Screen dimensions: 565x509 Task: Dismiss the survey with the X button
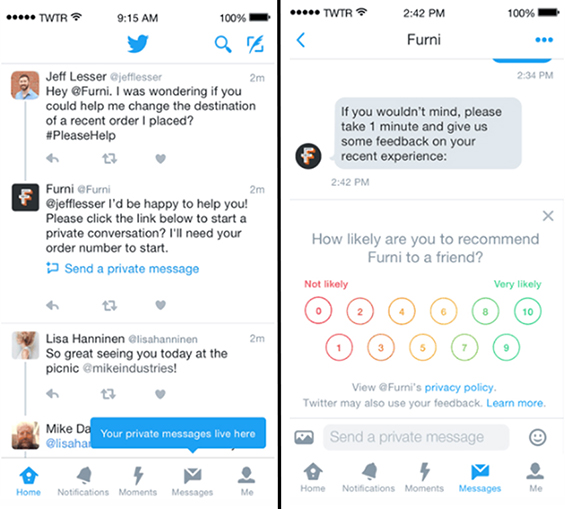(548, 216)
